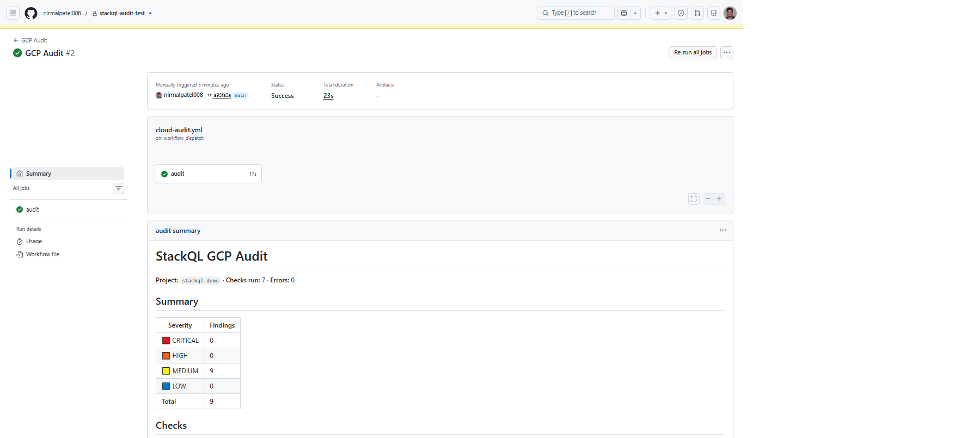Open the 23s total duration link
This screenshot has width=980, height=438.
tap(328, 96)
